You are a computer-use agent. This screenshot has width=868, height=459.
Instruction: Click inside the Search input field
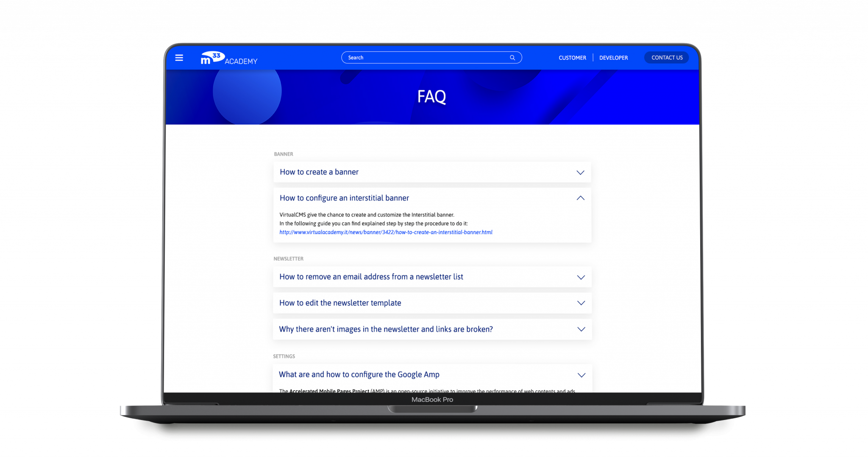pyautogui.click(x=424, y=58)
